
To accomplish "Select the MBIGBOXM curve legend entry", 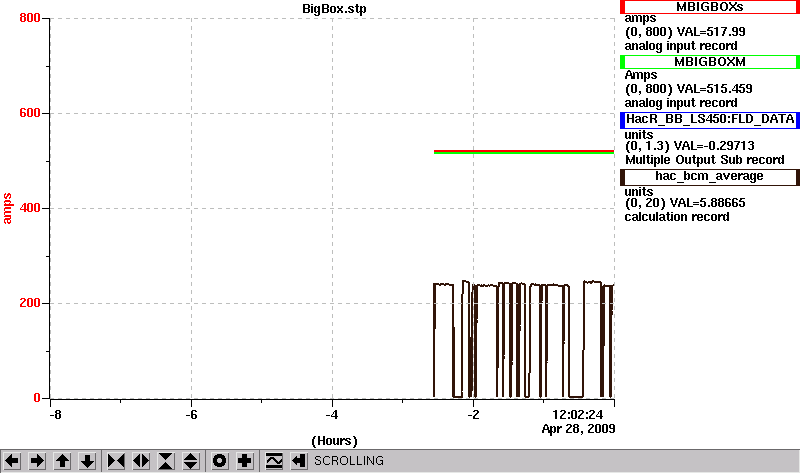I will [710, 62].
